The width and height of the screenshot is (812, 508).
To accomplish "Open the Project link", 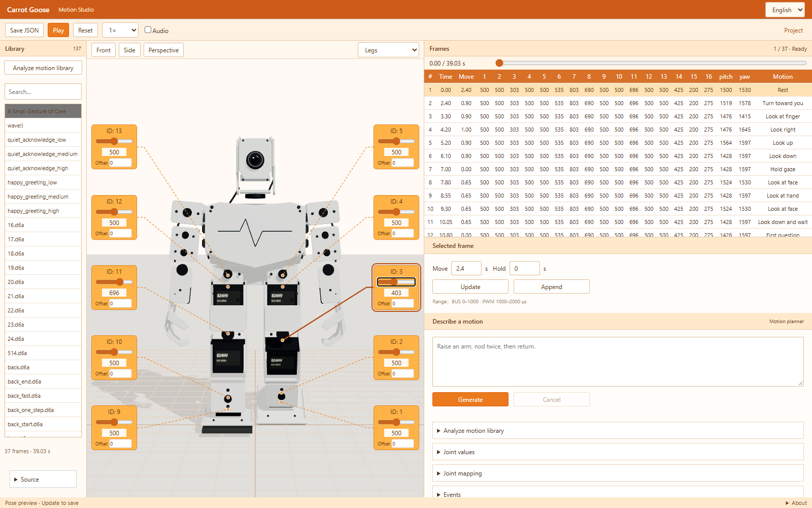I will (x=793, y=30).
